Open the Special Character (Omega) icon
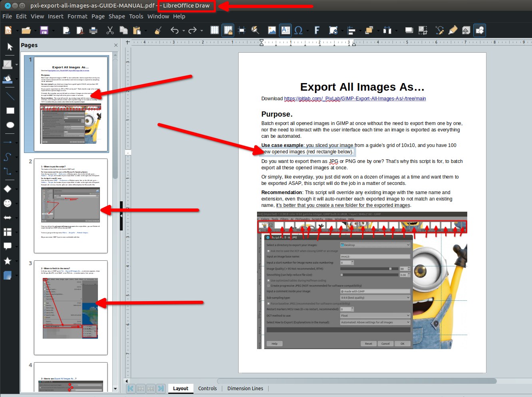This screenshot has height=397, width=532. pyautogui.click(x=298, y=30)
